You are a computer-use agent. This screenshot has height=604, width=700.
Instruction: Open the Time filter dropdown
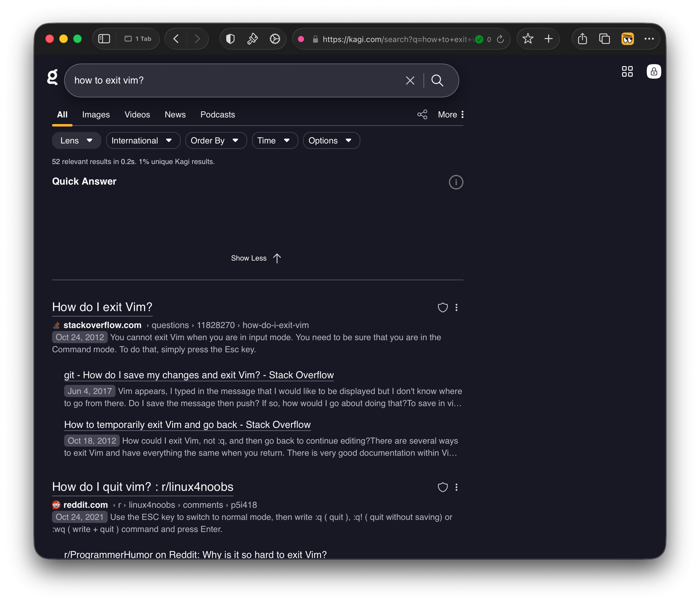274,141
